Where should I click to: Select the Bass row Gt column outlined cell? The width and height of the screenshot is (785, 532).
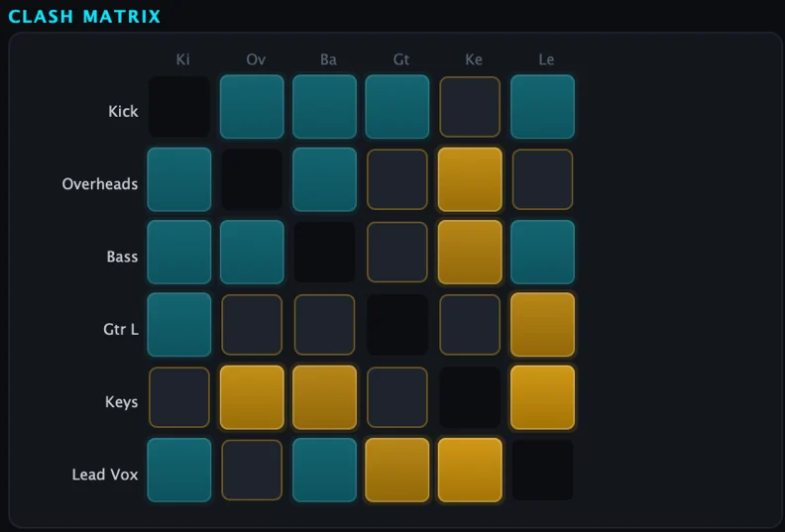[x=397, y=252]
